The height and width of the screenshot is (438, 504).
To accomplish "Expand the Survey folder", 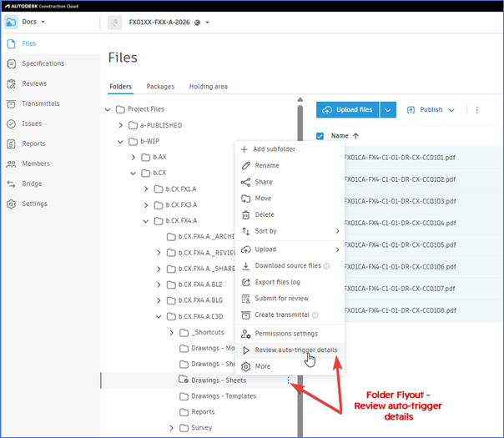I will pyautogui.click(x=171, y=428).
